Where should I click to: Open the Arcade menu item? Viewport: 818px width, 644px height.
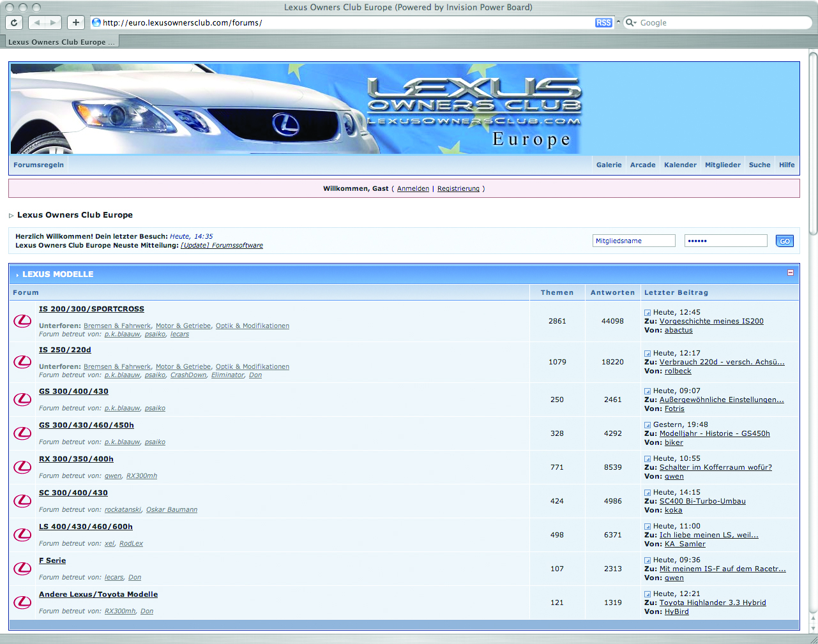pos(643,165)
